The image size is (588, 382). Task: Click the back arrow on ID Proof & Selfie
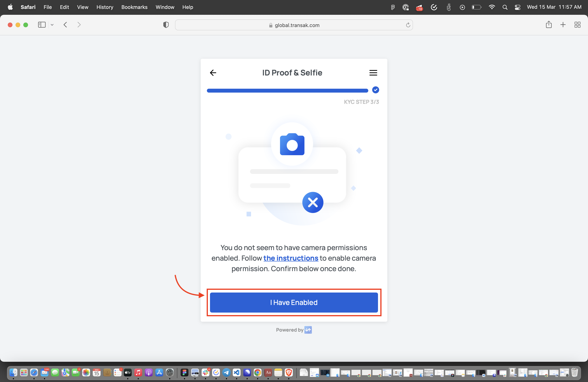(213, 72)
